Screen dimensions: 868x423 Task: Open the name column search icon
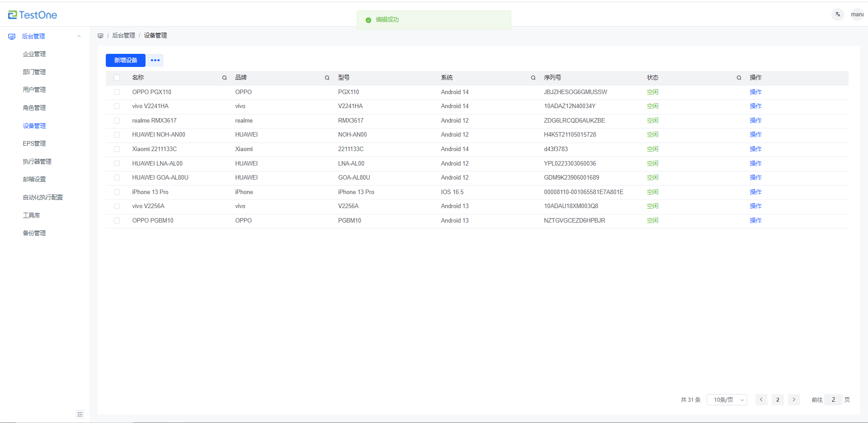[224, 78]
